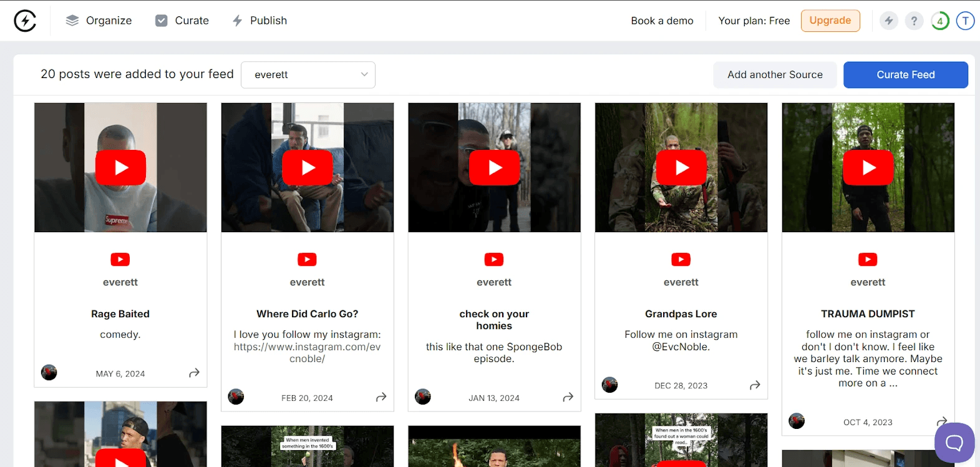This screenshot has width=980, height=467.
Task: Click everett name on TRAUMA DUMPIST card
Action: (868, 282)
